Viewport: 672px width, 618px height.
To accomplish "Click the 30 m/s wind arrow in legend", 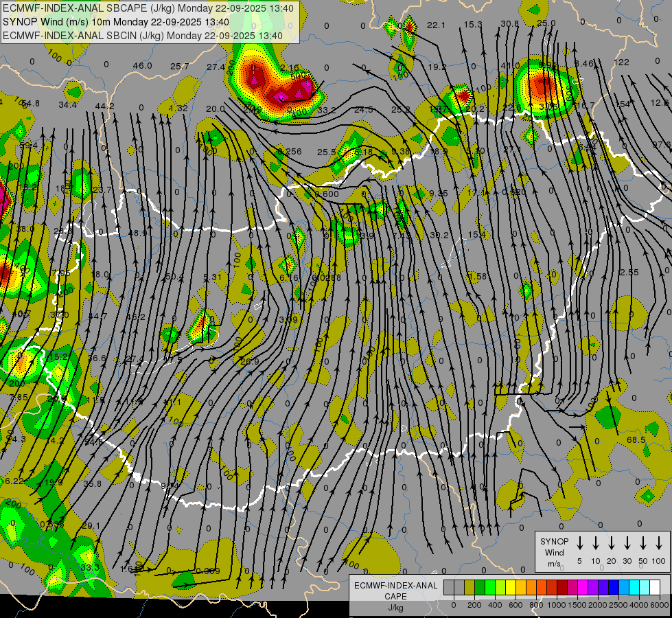I will [x=627, y=543].
